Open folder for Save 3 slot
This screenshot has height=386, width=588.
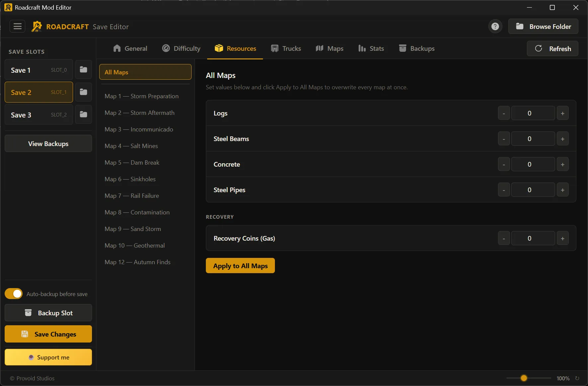click(x=83, y=115)
